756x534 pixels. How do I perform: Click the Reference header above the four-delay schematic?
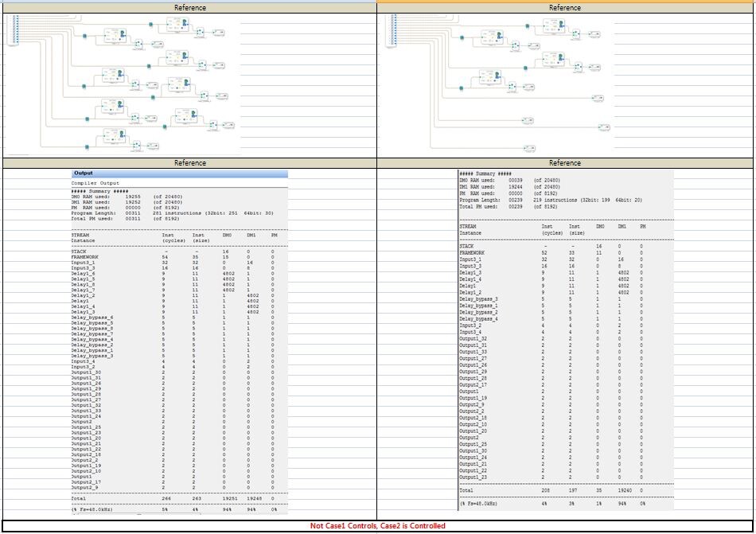(x=564, y=8)
